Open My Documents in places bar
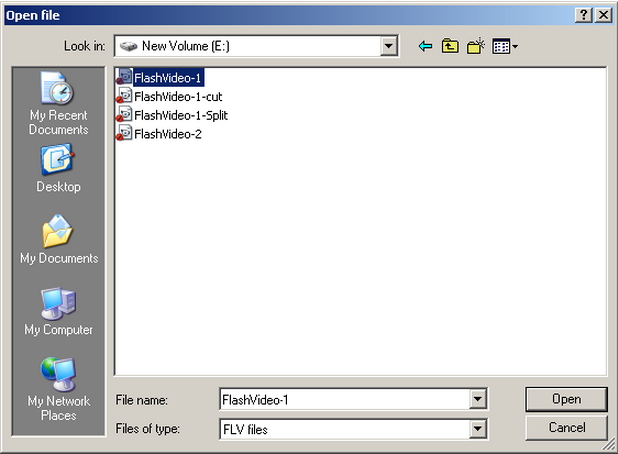The width and height of the screenshot is (618, 454). coord(58,241)
